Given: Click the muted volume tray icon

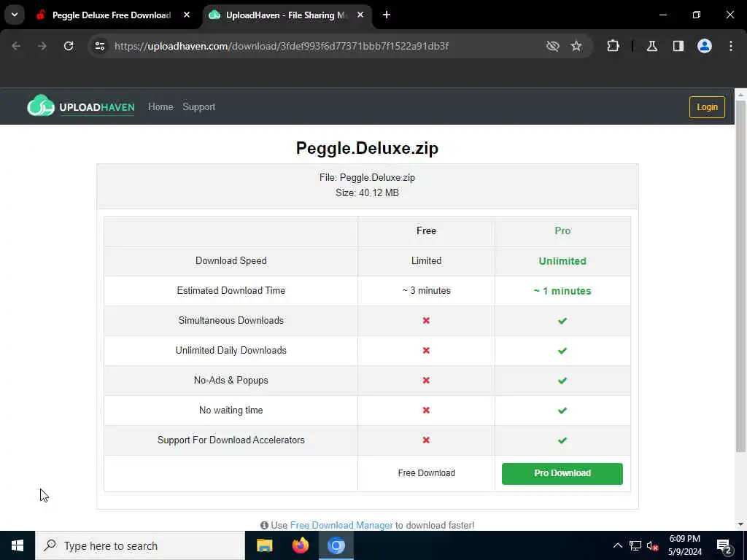Looking at the screenshot, I should pyautogui.click(x=653, y=545).
